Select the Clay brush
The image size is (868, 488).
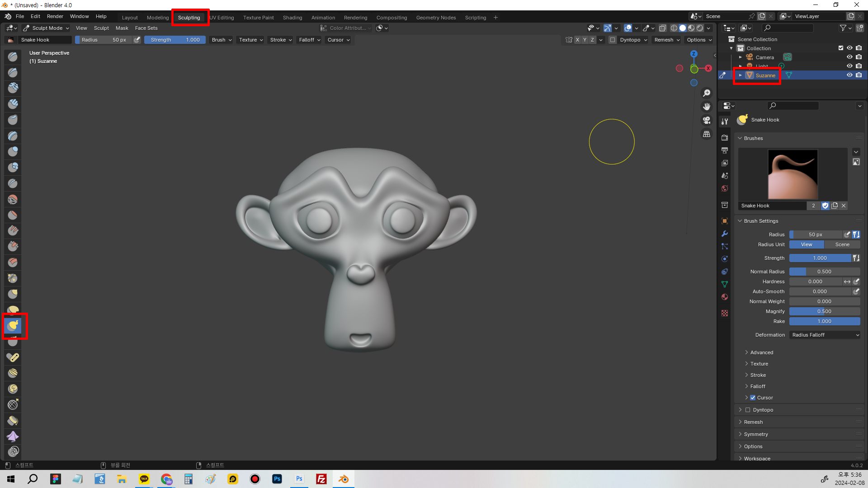click(13, 89)
